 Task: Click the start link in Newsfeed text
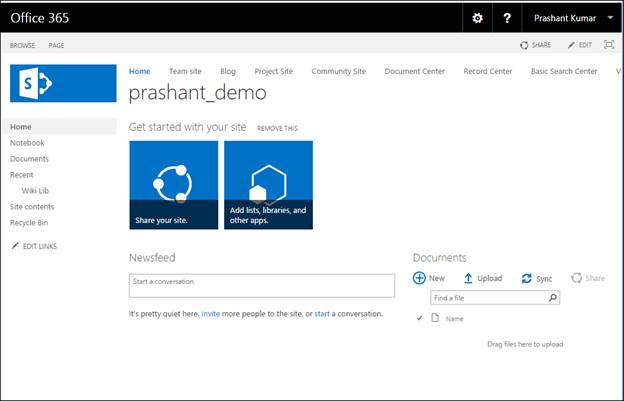(x=322, y=313)
